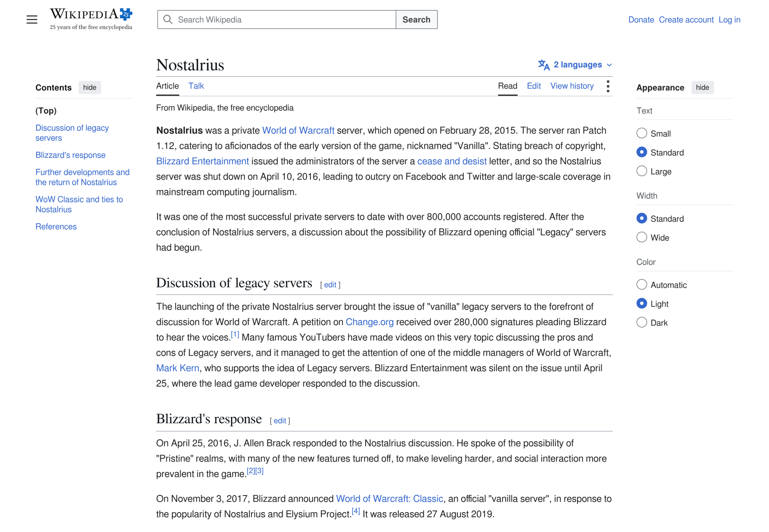Click citation reference [3]
This screenshot has height=532, width=769.
pyautogui.click(x=260, y=471)
